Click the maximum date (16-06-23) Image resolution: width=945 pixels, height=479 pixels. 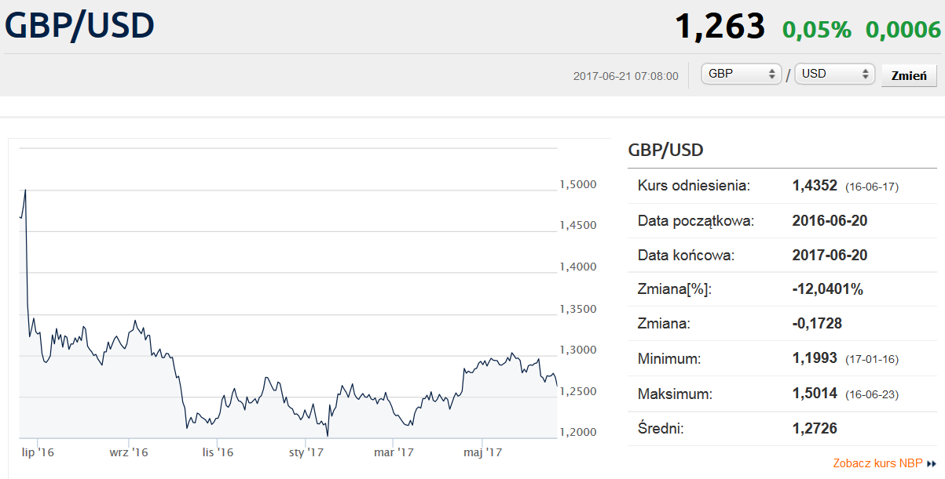(871, 395)
